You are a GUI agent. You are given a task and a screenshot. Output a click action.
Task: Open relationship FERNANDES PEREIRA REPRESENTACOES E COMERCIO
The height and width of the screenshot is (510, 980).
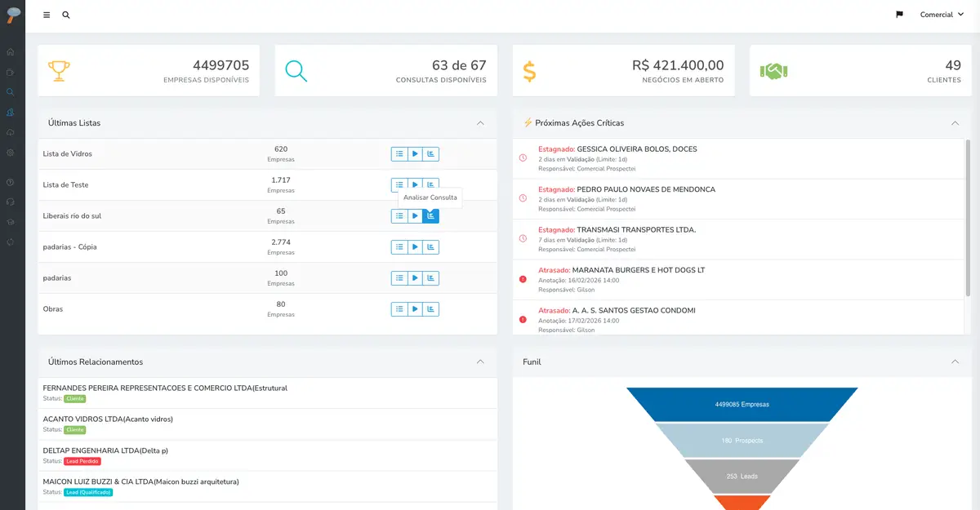(267, 393)
